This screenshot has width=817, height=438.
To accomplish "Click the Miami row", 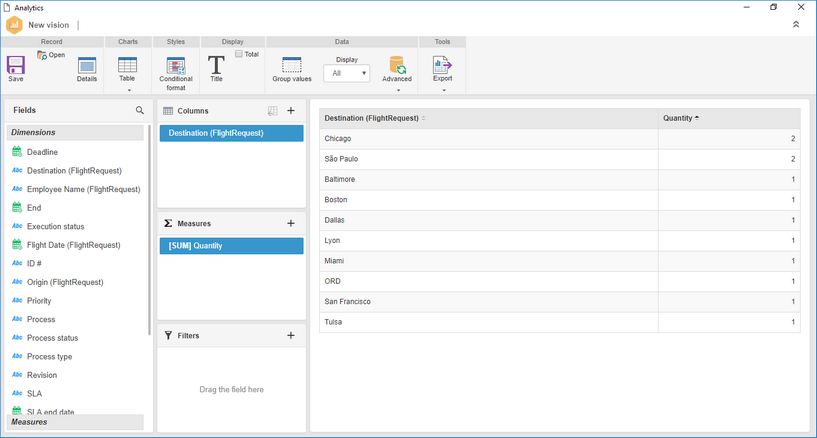I will point(560,260).
